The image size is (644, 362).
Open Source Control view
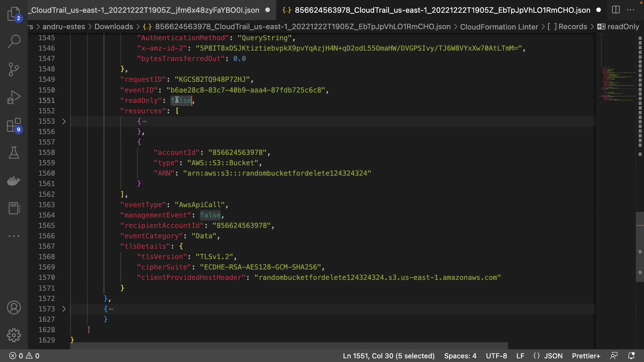(14, 69)
